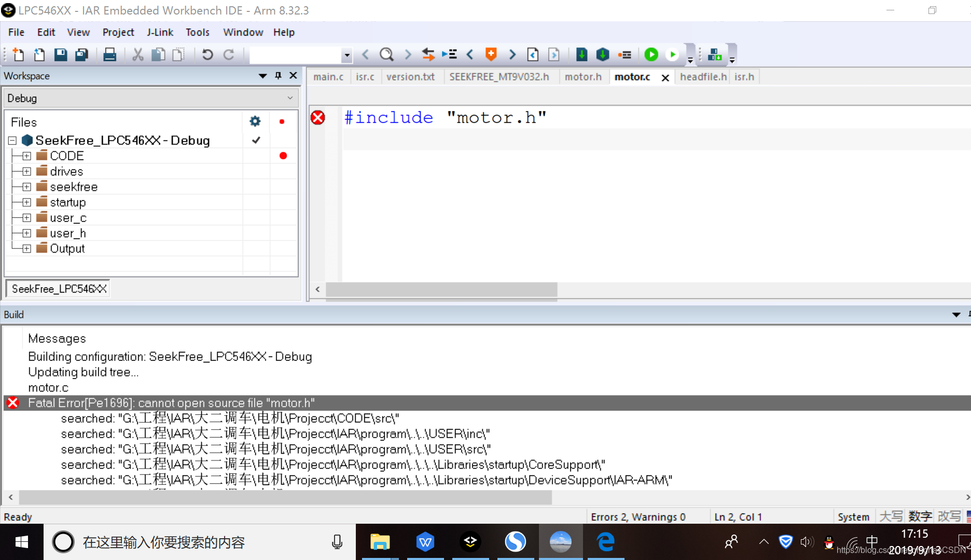Screen dimensions: 971x560
Task: Click the Build messages horizontal scrollbar
Action: [285, 497]
